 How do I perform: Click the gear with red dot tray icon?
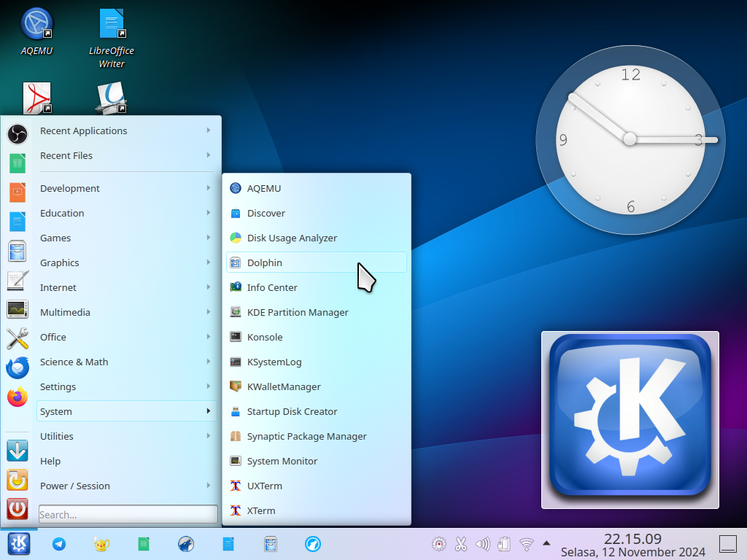tap(438, 544)
